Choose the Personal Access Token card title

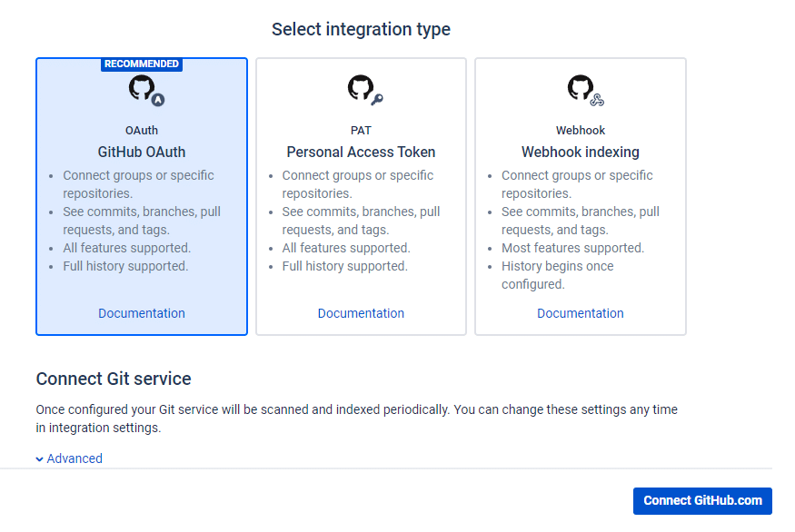pyautogui.click(x=361, y=153)
